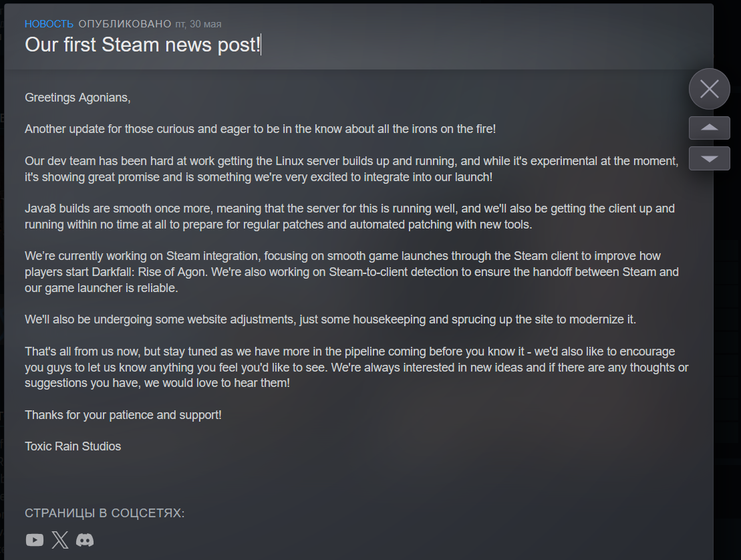The height and width of the screenshot is (560, 741).
Task: Click the title Our first Steam news post!
Action: [x=142, y=45]
